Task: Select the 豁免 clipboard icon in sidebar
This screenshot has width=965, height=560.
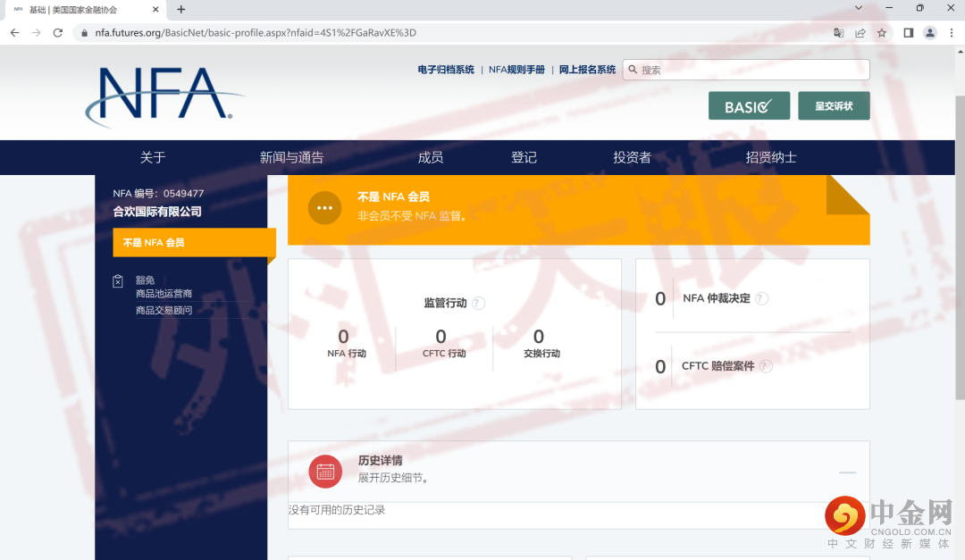Action: click(x=117, y=280)
